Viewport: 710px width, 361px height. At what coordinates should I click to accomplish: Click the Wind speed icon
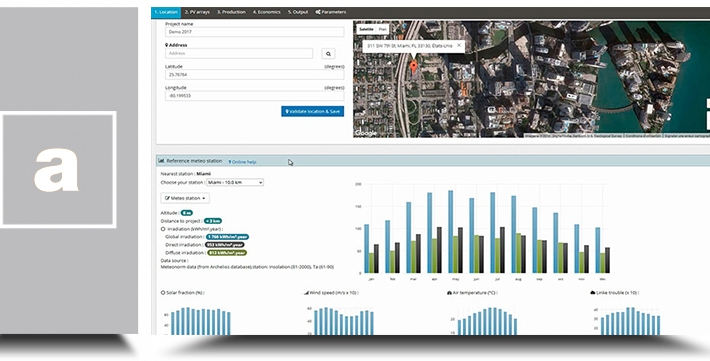pyautogui.click(x=306, y=293)
